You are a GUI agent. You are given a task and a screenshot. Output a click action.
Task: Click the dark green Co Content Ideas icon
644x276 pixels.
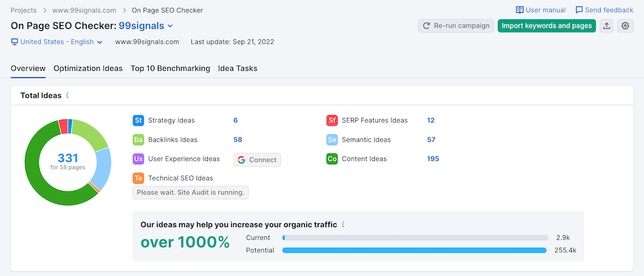click(332, 159)
